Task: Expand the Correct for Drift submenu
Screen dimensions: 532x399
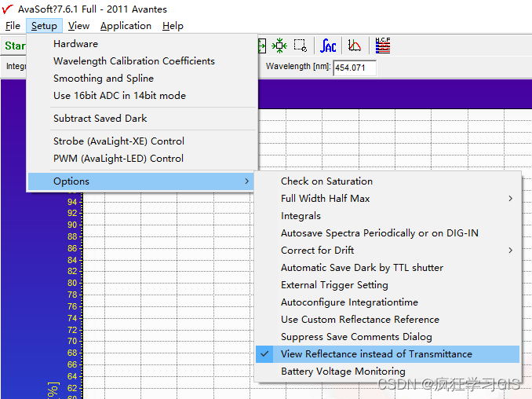Action: [388, 251]
